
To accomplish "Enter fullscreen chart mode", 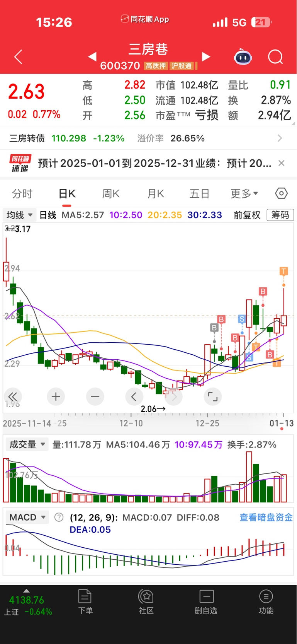I will (212, 396).
